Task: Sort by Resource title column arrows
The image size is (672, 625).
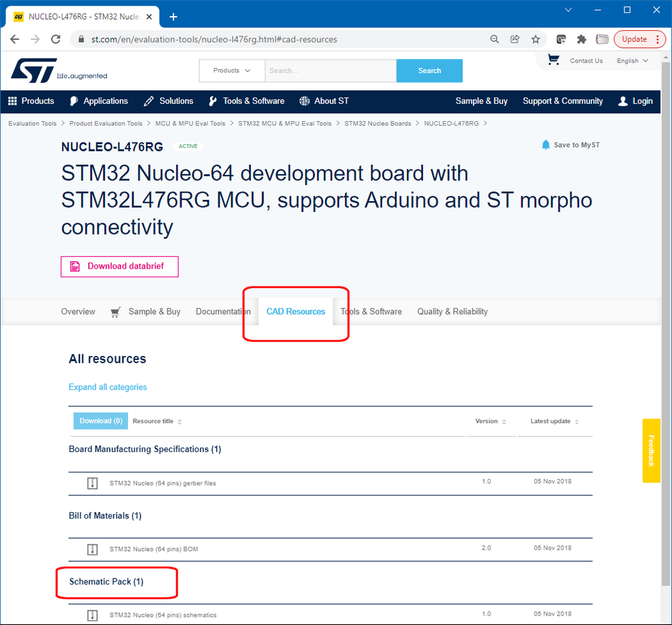Action: pos(179,422)
